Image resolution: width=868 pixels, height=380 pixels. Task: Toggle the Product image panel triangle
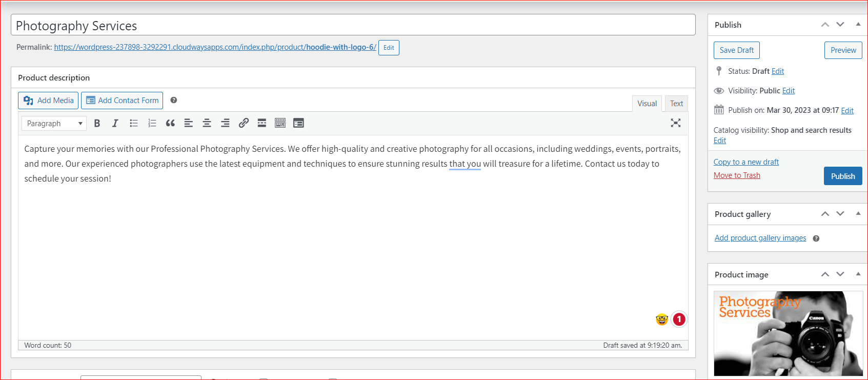(x=858, y=274)
